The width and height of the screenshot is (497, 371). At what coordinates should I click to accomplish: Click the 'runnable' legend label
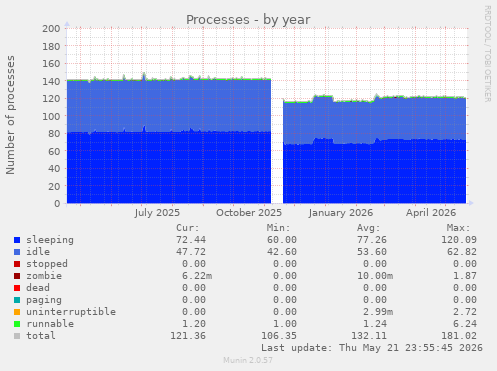[x=50, y=324]
